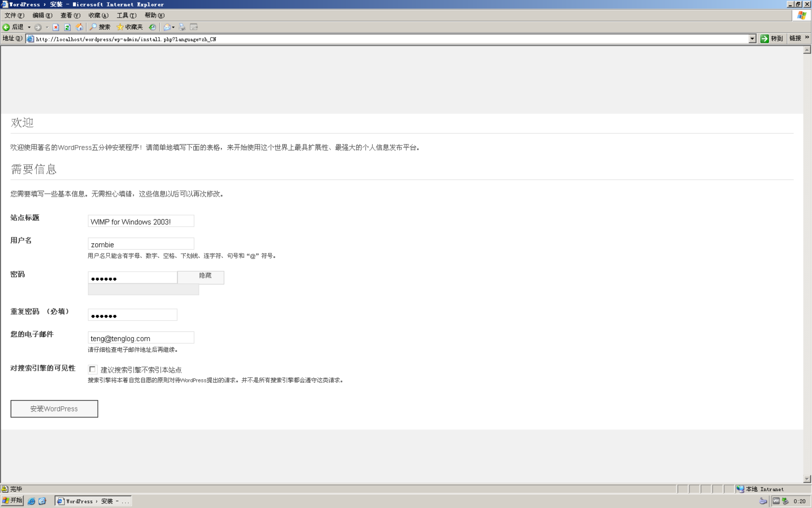
Task: Expand the Links (链接) toolbar chevron
Action: pyautogui.click(x=807, y=37)
